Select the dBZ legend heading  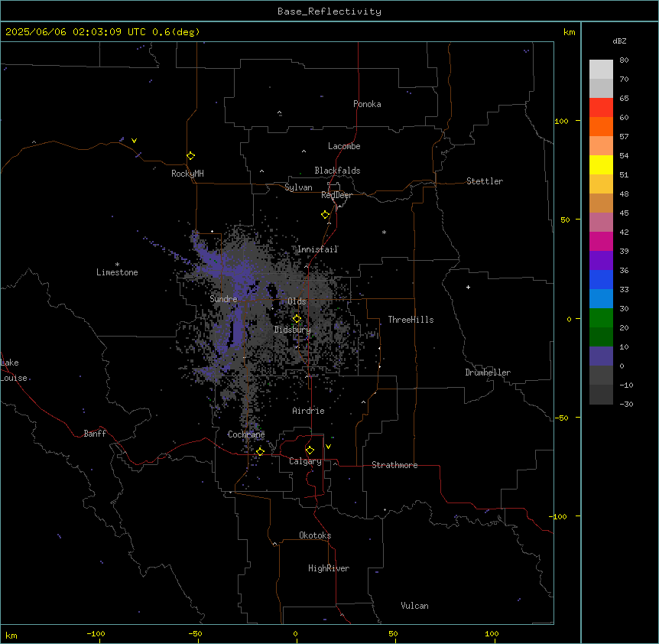[619, 41]
